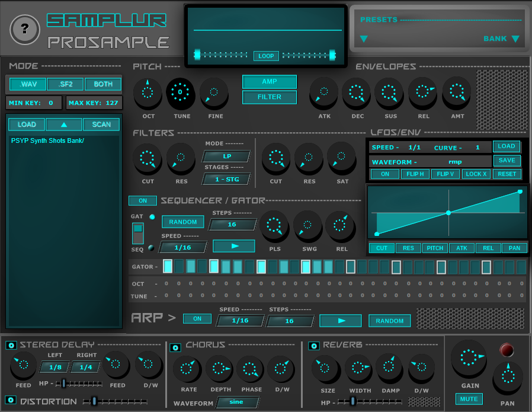This screenshot has width=532, height=412.
Task: Toggle the MUTE button
Action: tap(469, 399)
